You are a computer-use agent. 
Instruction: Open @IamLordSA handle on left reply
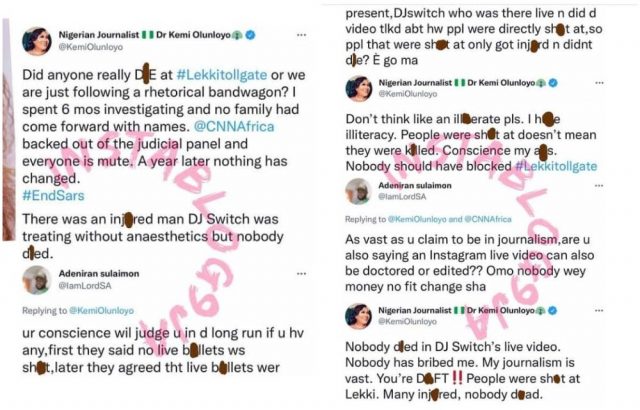point(84,286)
